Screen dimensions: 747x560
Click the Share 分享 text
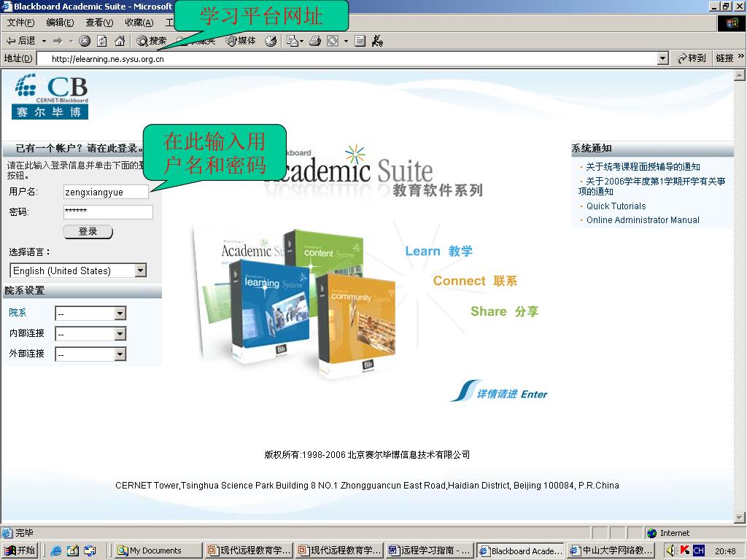pos(505,311)
